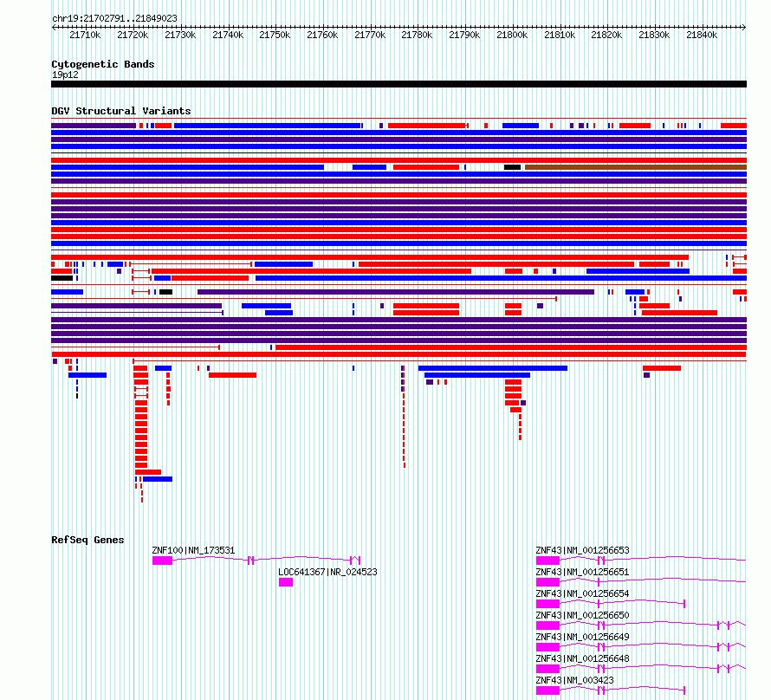This screenshot has width=771, height=700.
Task: Open the ZNF43|NM_001256649 transcript label
Action: point(582,637)
